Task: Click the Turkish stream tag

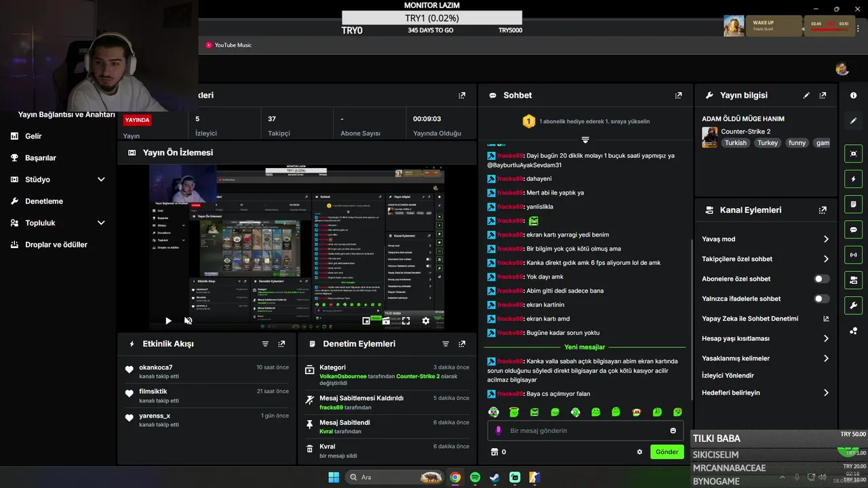Action: (735, 143)
